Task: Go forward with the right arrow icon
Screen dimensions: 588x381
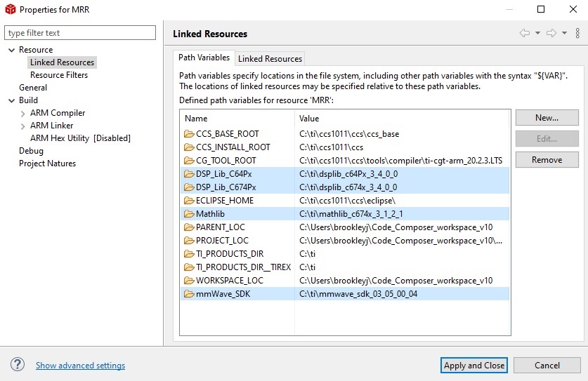Action: tap(551, 34)
